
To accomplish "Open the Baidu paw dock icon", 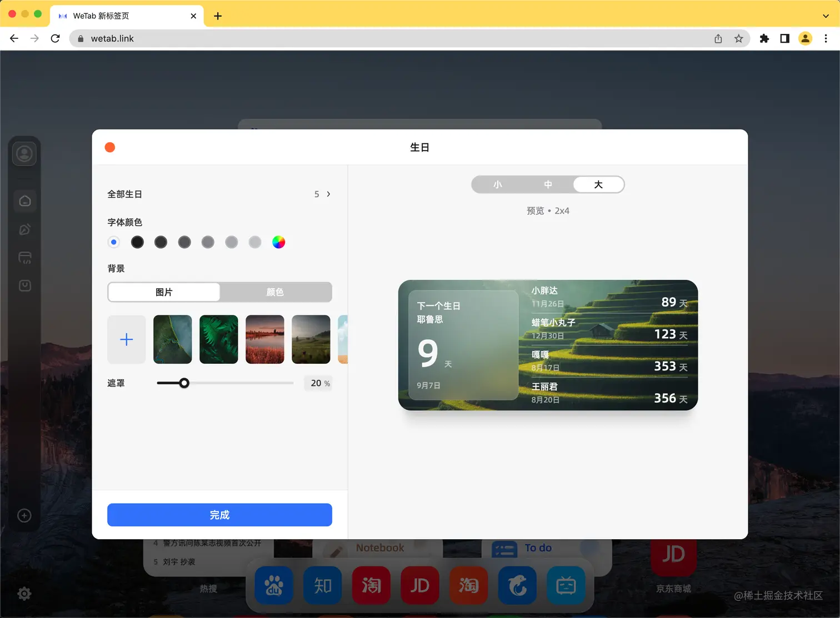I will 274,585.
